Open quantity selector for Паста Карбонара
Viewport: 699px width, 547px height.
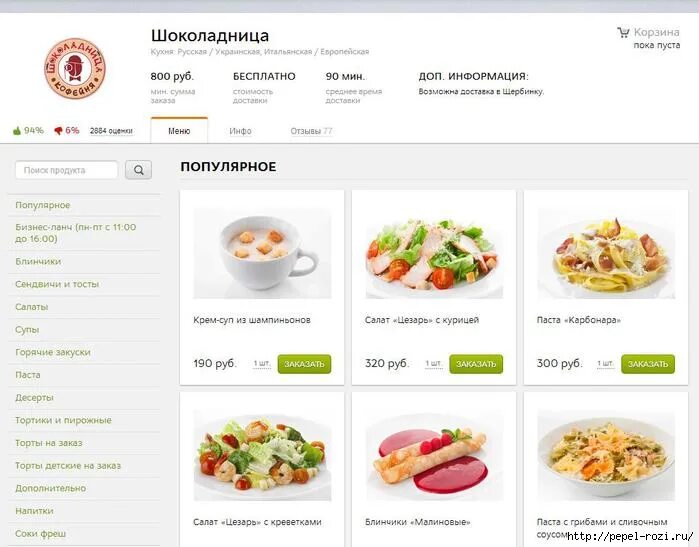point(605,364)
